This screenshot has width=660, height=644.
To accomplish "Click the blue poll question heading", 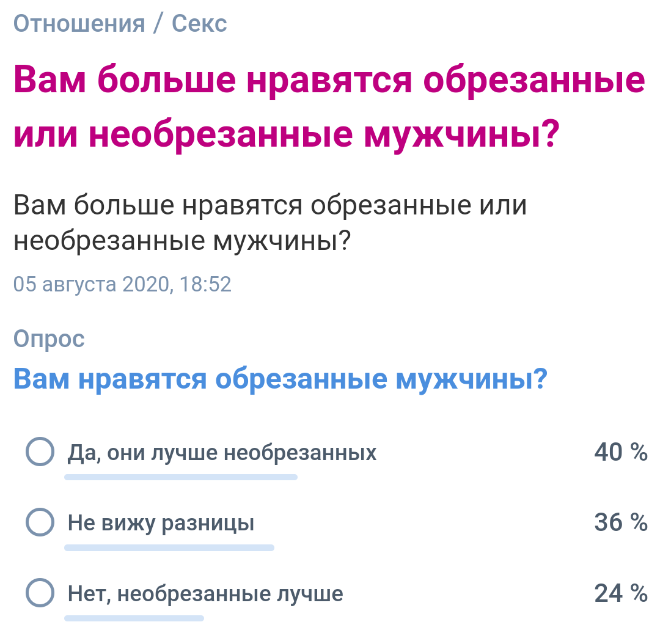I will 280,379.
